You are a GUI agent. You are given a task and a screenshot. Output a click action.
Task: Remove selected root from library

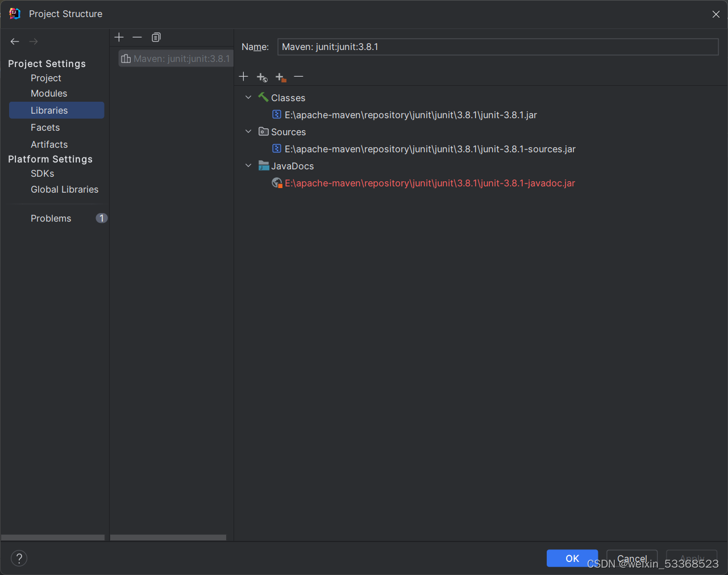[x=298, y=77]
